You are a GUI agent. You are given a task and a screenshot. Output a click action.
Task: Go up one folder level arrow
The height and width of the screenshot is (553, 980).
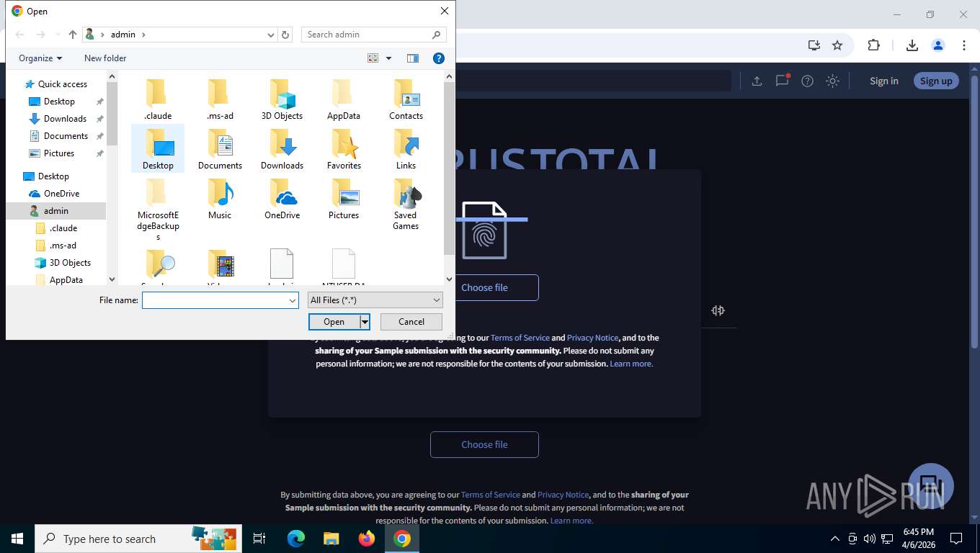tap(73, 35)
